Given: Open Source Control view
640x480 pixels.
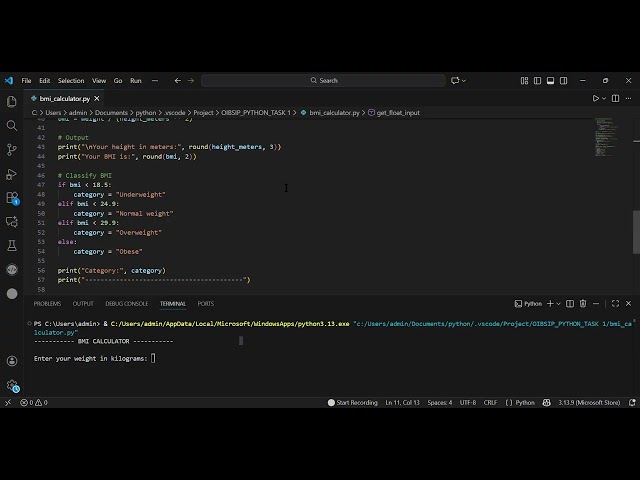Looking at the screenshot, I should (12, 149).
